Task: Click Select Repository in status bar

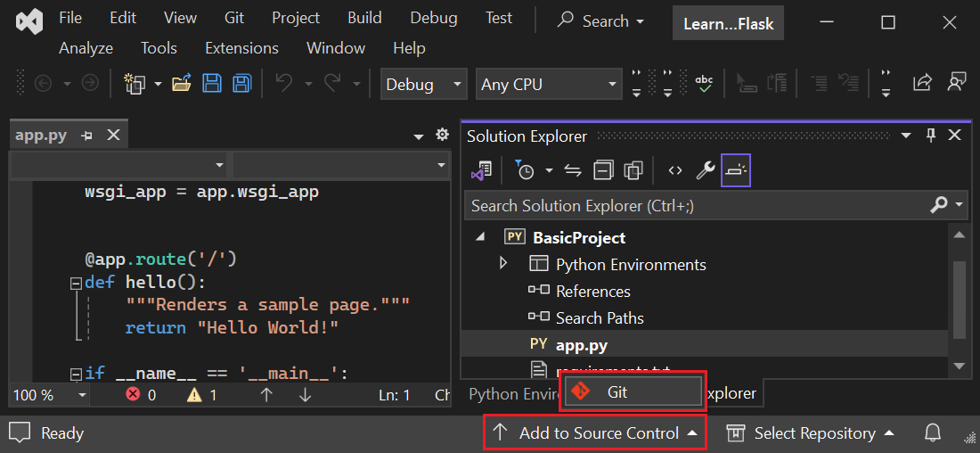Action: coord(811,433)
